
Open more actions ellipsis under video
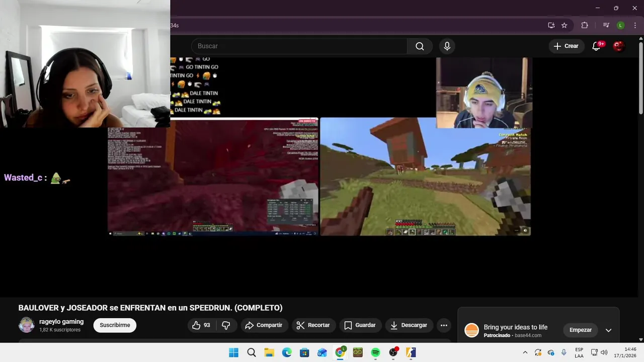444,325
